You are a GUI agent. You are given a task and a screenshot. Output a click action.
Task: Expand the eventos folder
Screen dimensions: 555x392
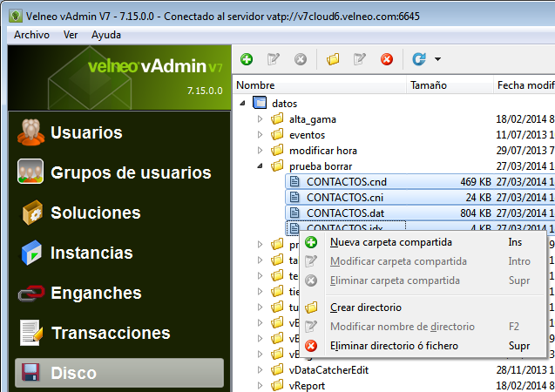tap(261, 135)
